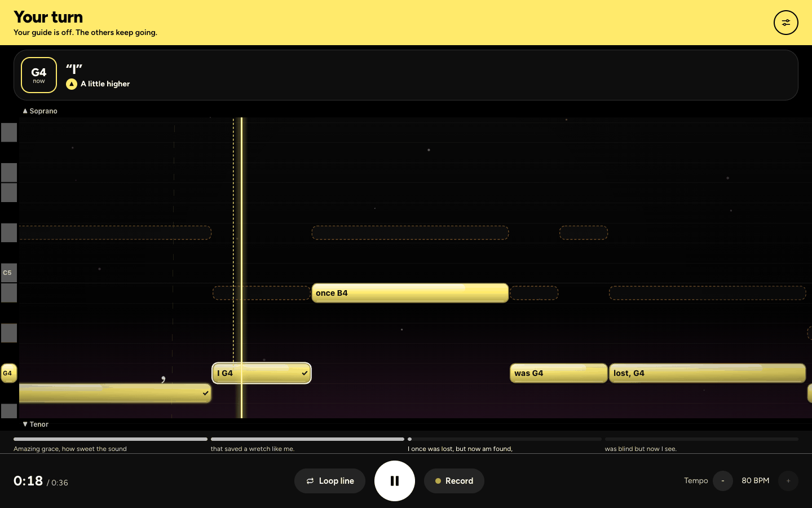Click the "Your turn" heading
812x508 pixels.
pyautogui.click(x=48, y=17)
